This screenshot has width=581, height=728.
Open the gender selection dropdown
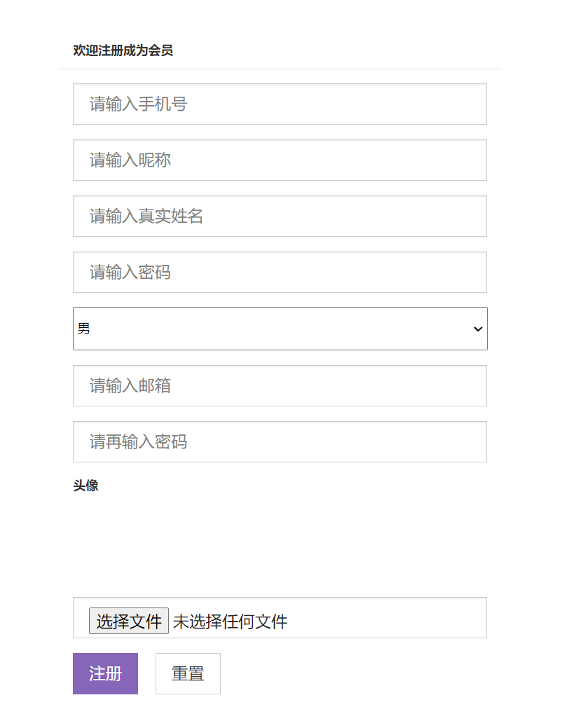[x=280, y=329]
